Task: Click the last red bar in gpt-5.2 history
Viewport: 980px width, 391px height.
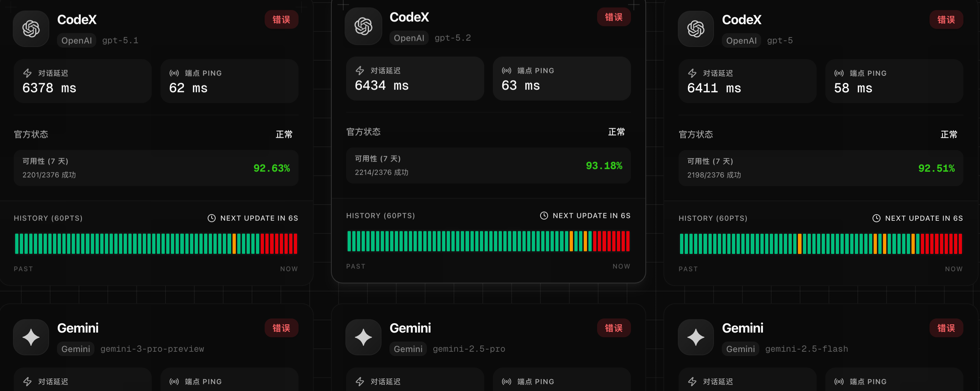Action: pyautogui.click(x=628, y=241)
